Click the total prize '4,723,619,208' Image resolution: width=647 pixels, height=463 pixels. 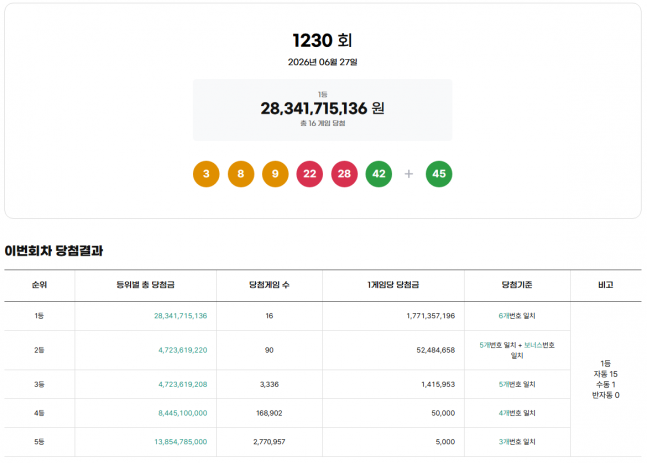[183, 384]
